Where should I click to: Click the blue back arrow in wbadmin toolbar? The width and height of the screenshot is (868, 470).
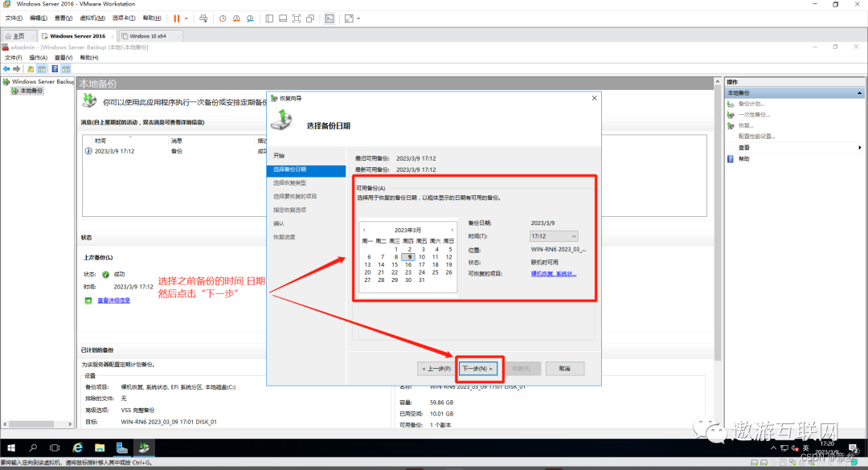[6, 68]
